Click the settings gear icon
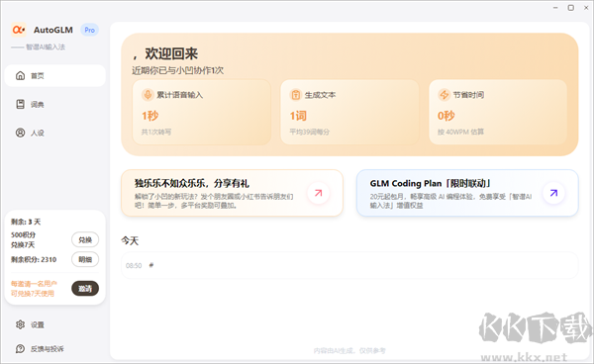The height and width of the screenshot is (364, 594). tap(20, 324)
